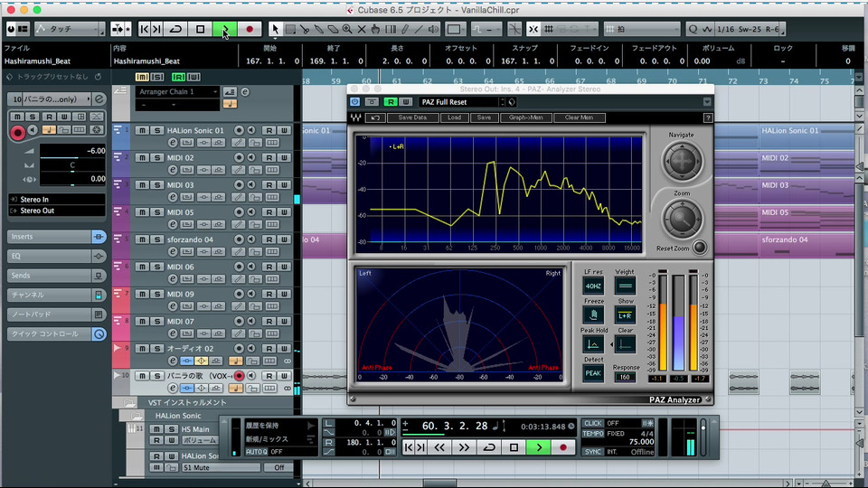Open grid type 拍 dropdown
The image size is (868, 488).
tap(642, 29)
